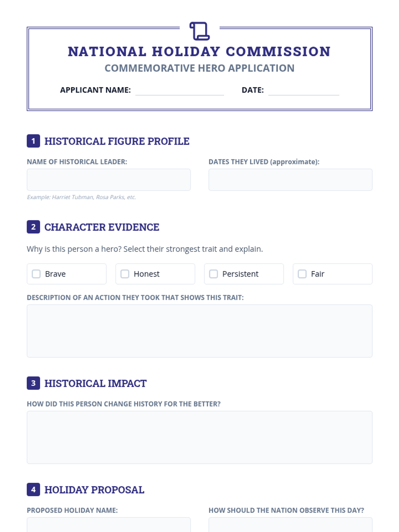Click the action description text area

point(199,331)
